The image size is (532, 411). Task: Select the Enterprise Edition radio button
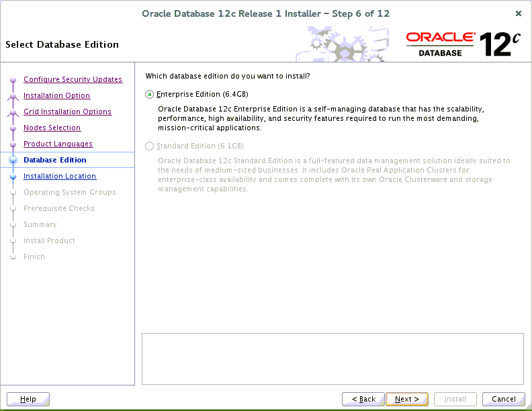(x=149, y=94)
